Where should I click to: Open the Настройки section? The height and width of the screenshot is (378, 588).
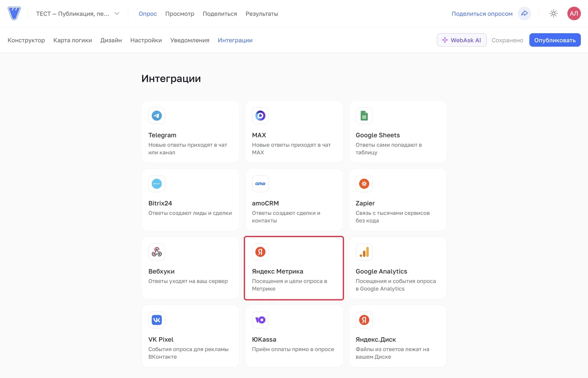146,40
